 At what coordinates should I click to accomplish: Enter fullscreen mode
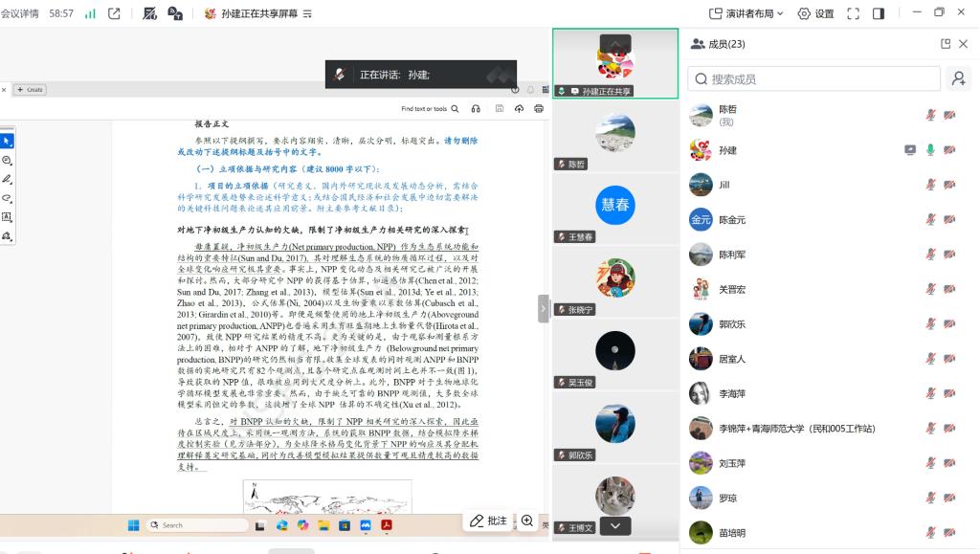855,11
